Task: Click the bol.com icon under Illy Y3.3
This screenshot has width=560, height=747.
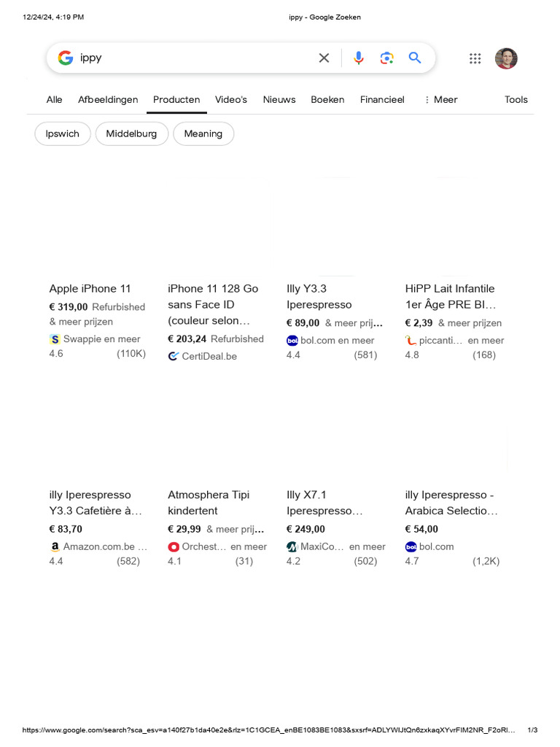Action: click(x=292, y=341)
